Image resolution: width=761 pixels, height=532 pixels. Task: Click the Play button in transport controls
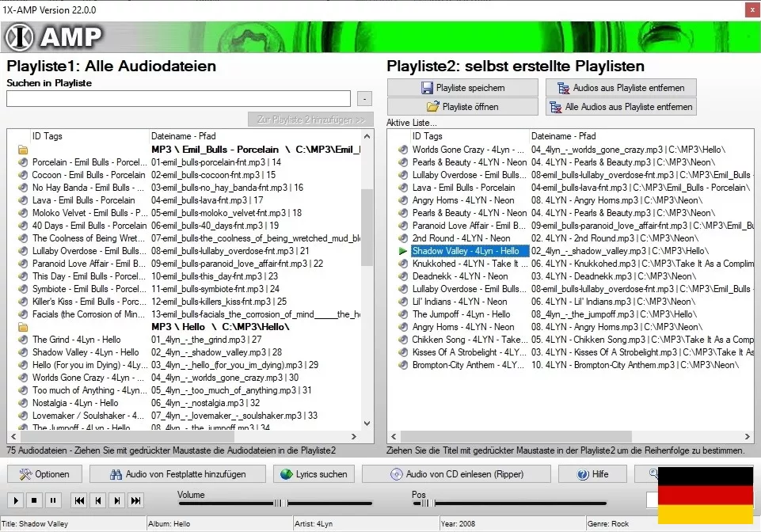(x=16, y=500)
